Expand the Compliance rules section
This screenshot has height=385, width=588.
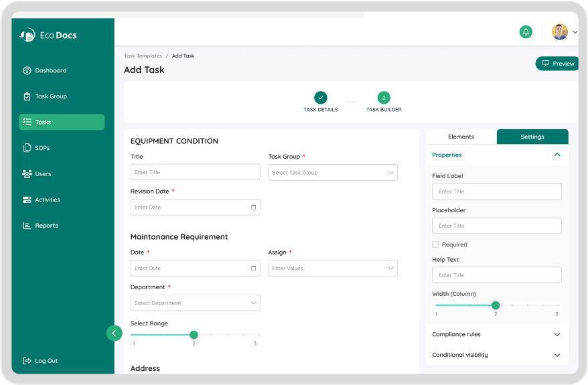coord(557,334)
